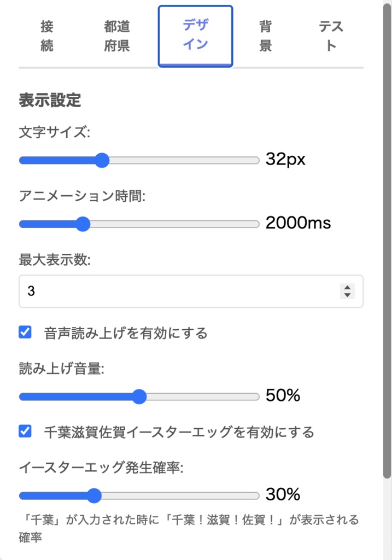Click the アニメーション時間 slider thumb
Image resolution: width=392 pixels, height=560 pixels.
pyautogui.click(x=83, y=224)
